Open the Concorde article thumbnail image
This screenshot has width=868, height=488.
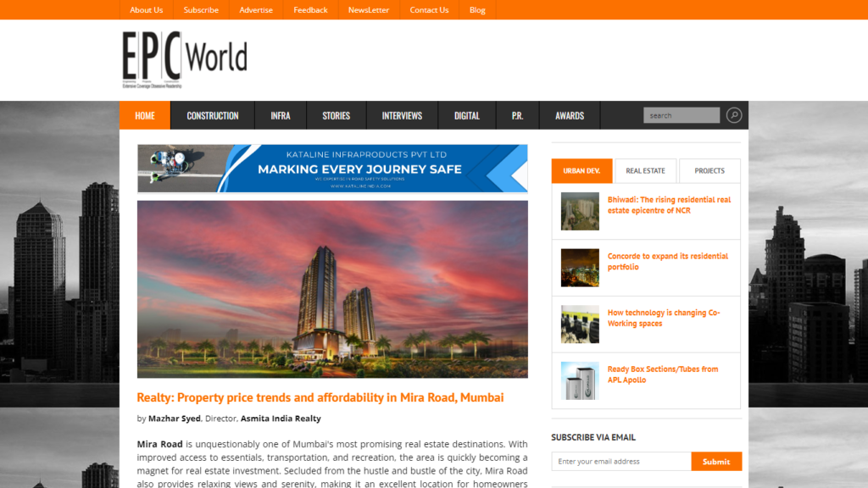coord(580,268)
